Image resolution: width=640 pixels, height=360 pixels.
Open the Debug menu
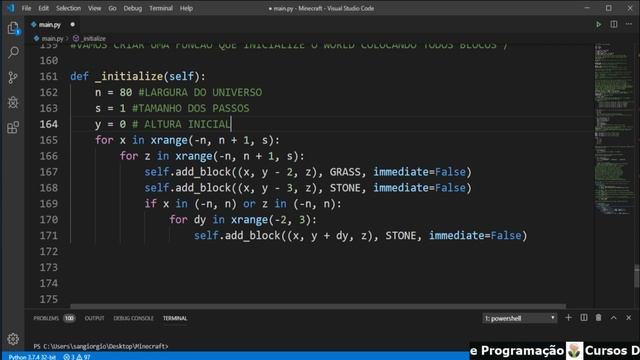[133, 8]
